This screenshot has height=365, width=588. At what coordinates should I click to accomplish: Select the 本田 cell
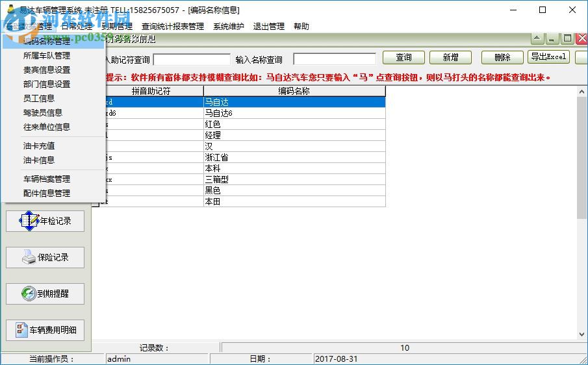pyautogui.click(x=294, y=201)
